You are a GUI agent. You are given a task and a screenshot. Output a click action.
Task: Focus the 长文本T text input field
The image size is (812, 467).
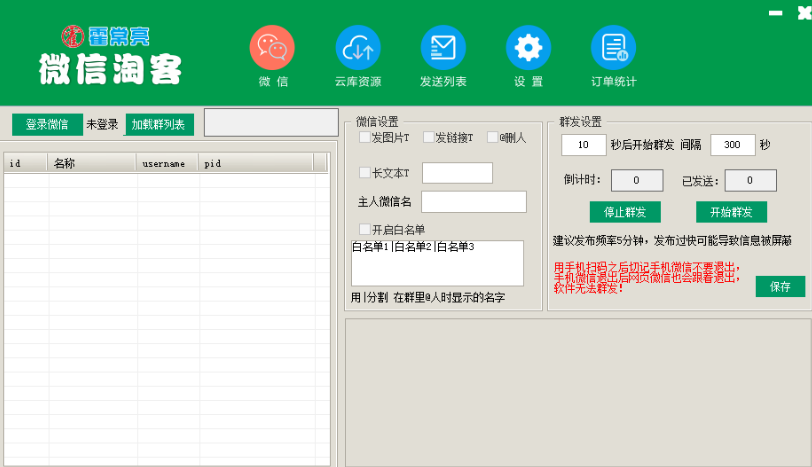point(457,173)
